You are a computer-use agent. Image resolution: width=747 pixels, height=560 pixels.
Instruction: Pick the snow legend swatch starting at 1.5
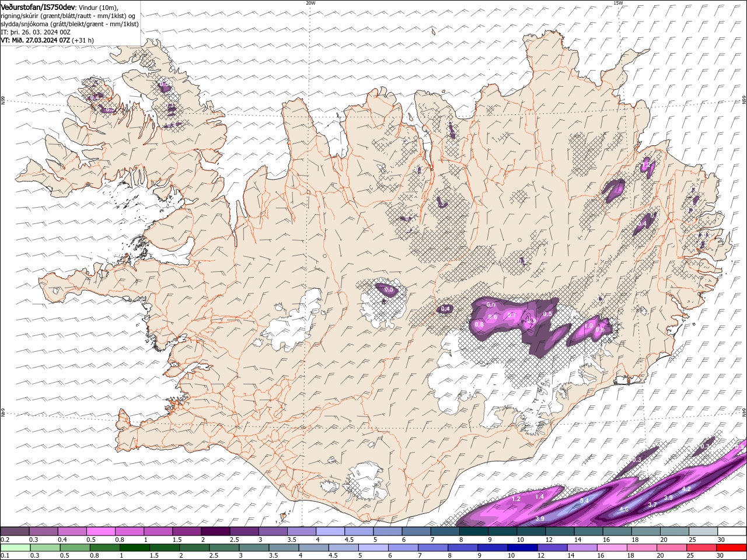(187, 531)
